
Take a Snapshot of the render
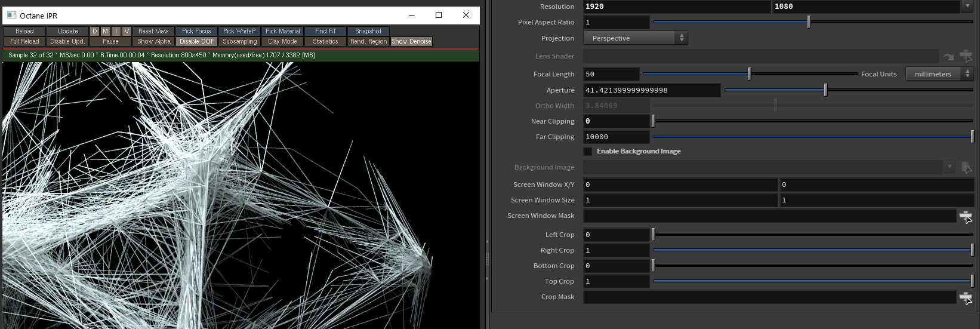368,31
